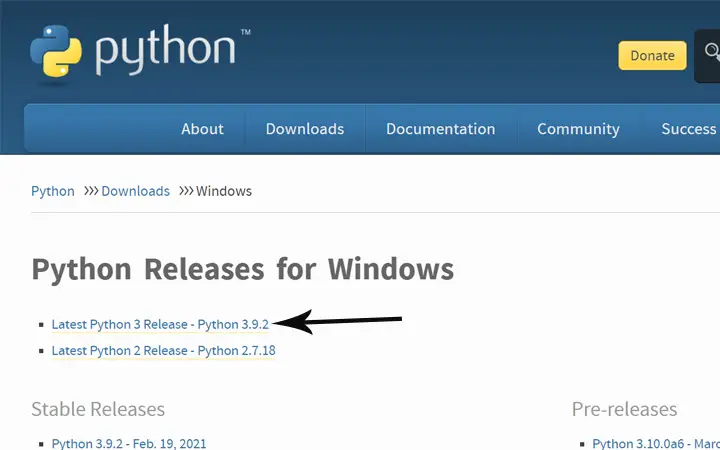Open the Success Stories menu
Viewport: 720px width, 450px height.
pos(689,129)
